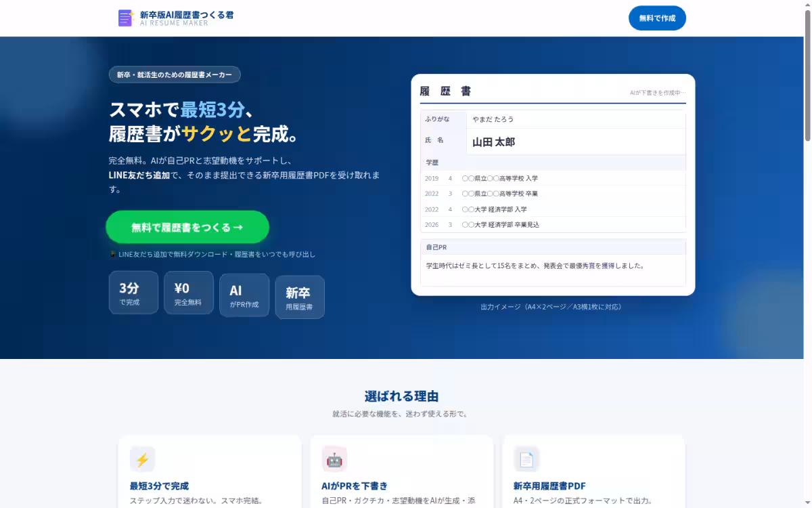Click the purple document logo icon
This screenshot has width=812, height=508.
126,18
